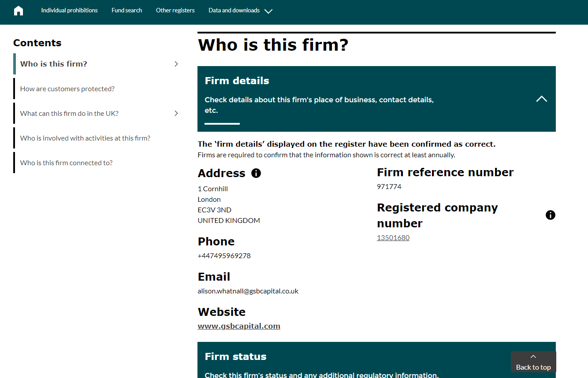Screen dimensions: 588x378
Task: Jump to 'How are customers protected?' section
Action: [67, 89]
